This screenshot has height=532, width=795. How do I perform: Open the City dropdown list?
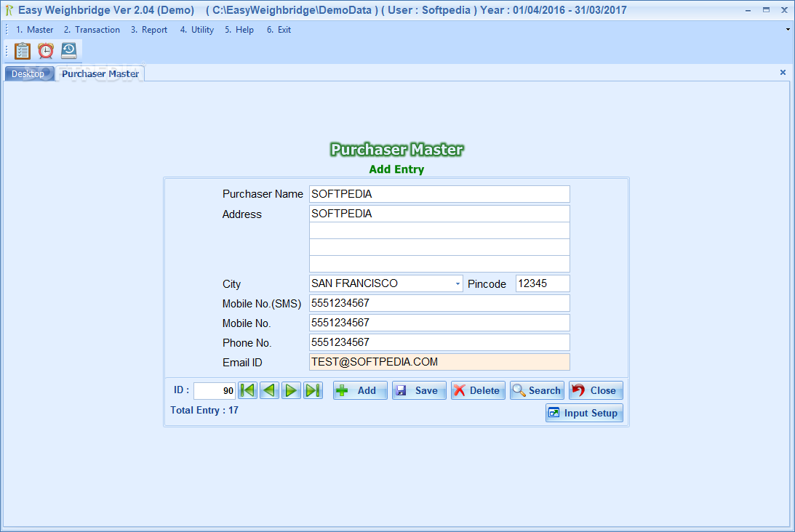[458, 283]
